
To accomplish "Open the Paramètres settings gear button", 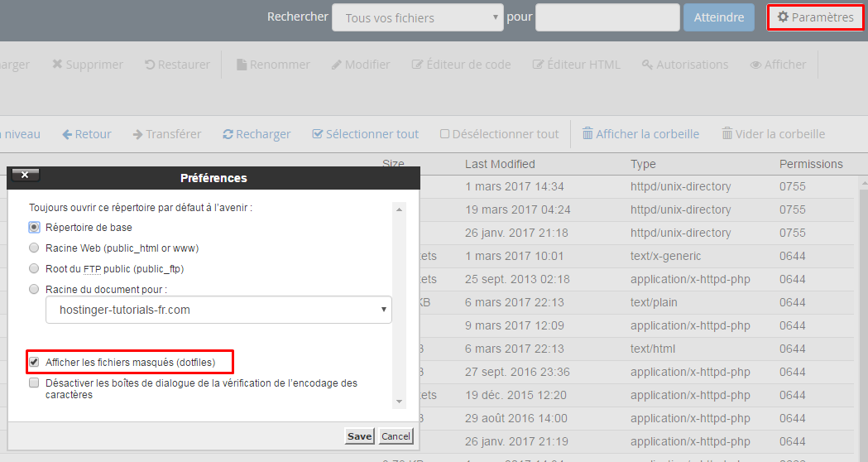I will tap(815, 17).
